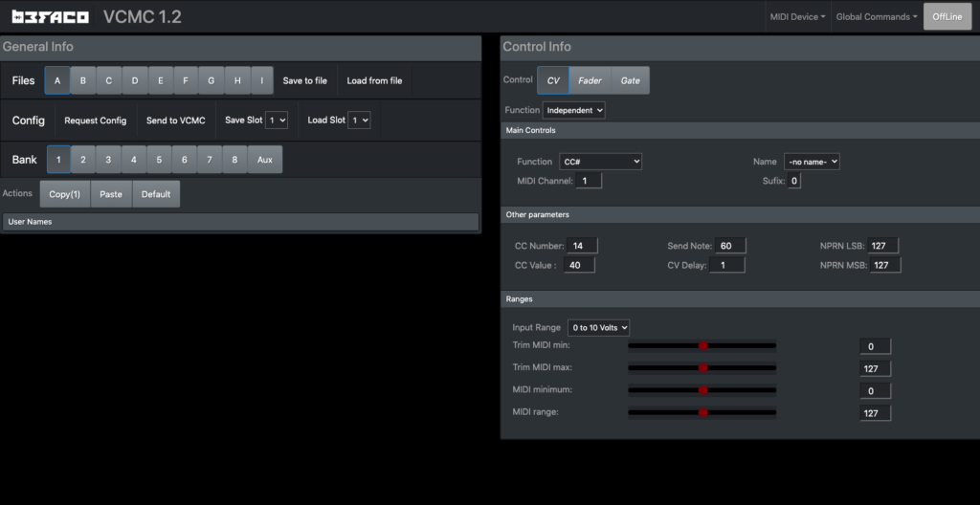Send the config to VCMC
The height and width of the screenshot is (505, 980).
coord(175,121)
